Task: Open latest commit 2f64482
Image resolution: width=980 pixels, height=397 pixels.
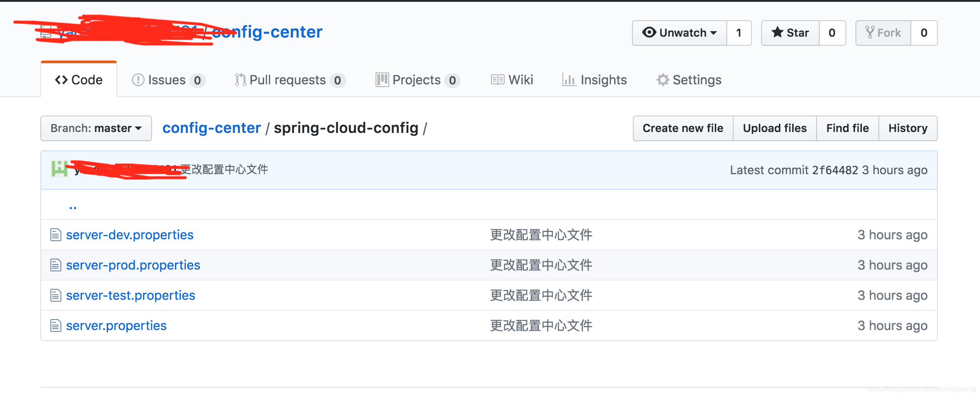Action: click(x=835, y=170)
